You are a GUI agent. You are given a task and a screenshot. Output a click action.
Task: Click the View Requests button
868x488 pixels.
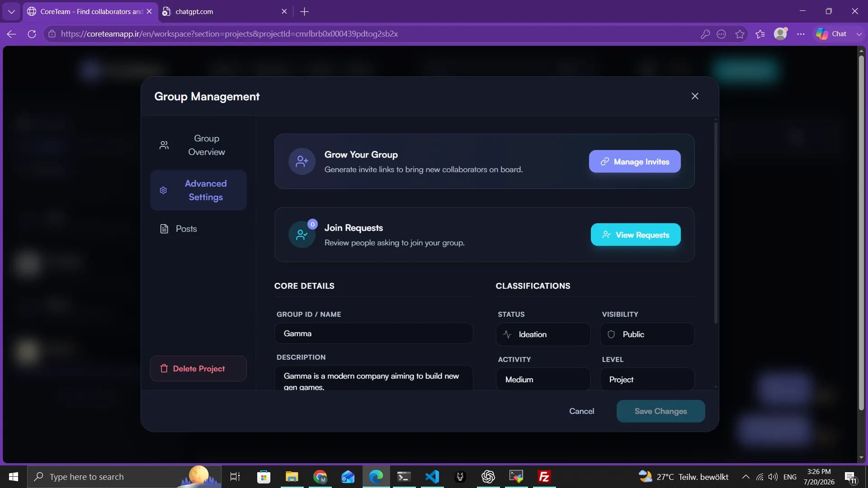(x=636, y=235)
